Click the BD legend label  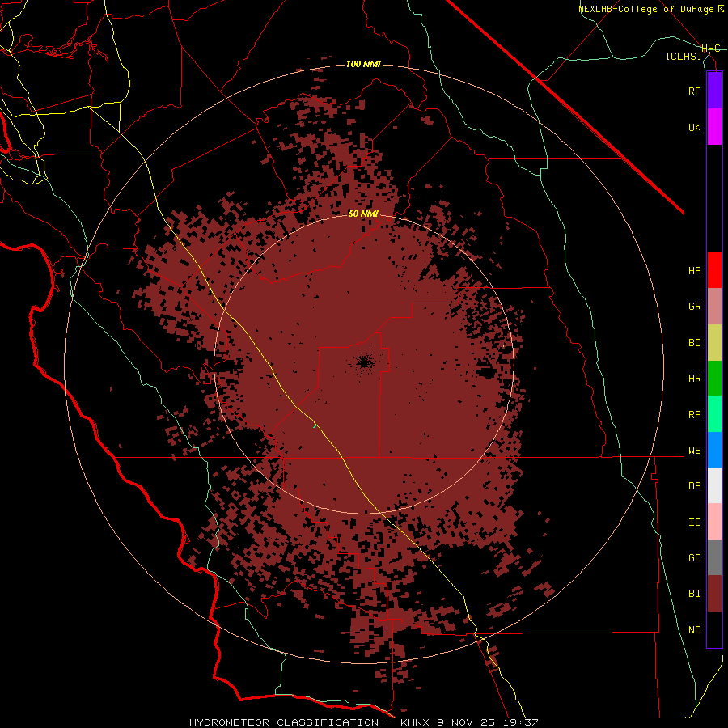tap(694, 343)
